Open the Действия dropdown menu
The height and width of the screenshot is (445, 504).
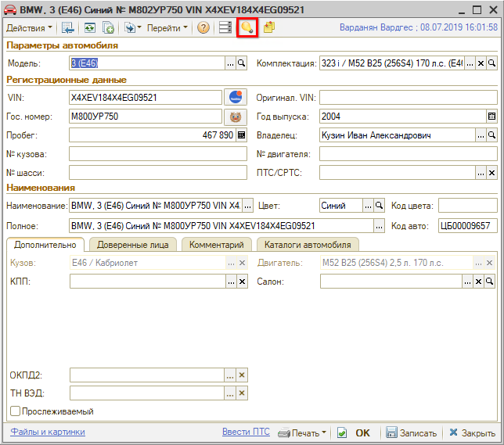(30, 27)
